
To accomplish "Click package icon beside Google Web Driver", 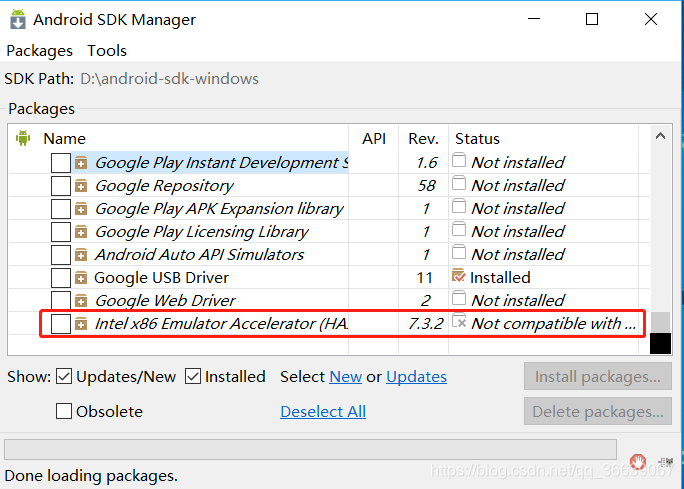I will [x=81, y=301].
